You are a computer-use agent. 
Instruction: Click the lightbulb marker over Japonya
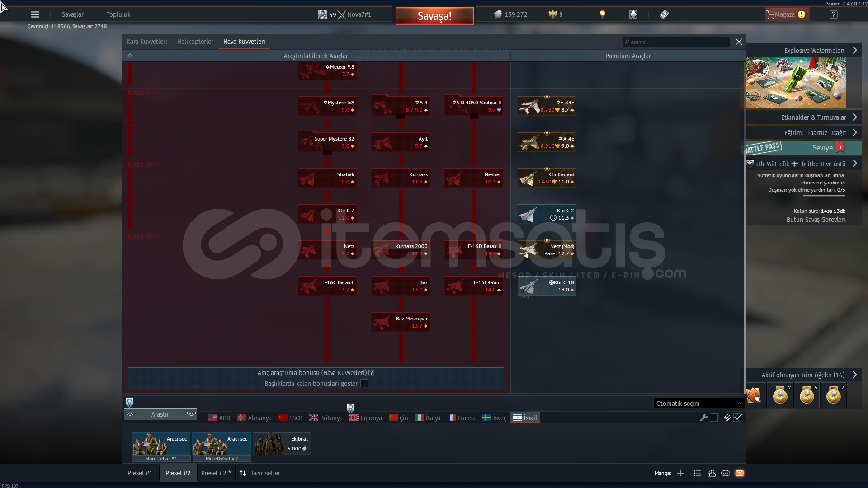pos(350,408)
